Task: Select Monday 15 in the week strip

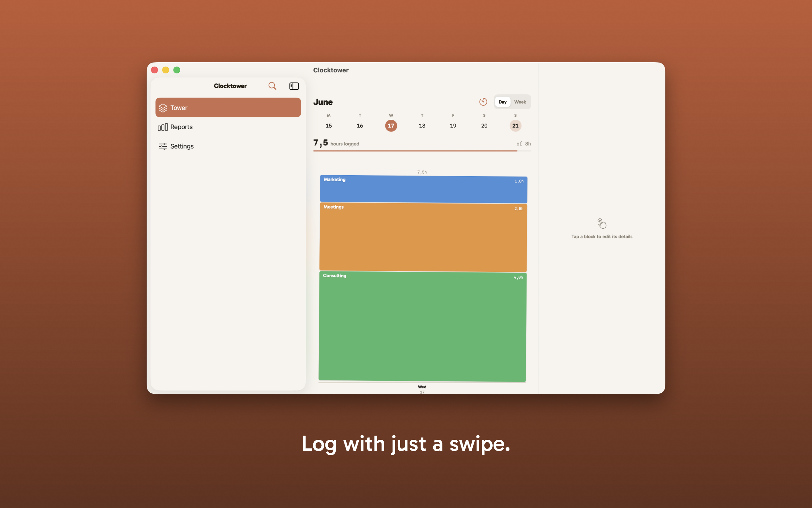Action: point(329,126)
